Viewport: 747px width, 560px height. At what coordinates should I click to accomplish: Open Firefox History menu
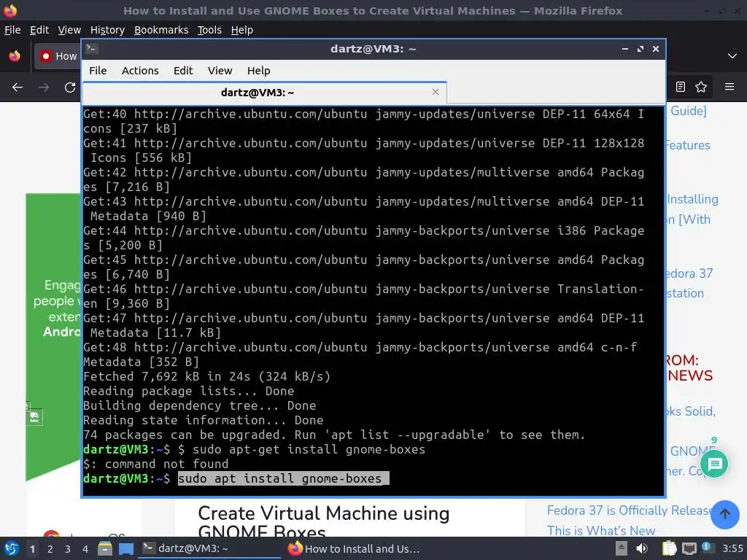coord(107,30)
